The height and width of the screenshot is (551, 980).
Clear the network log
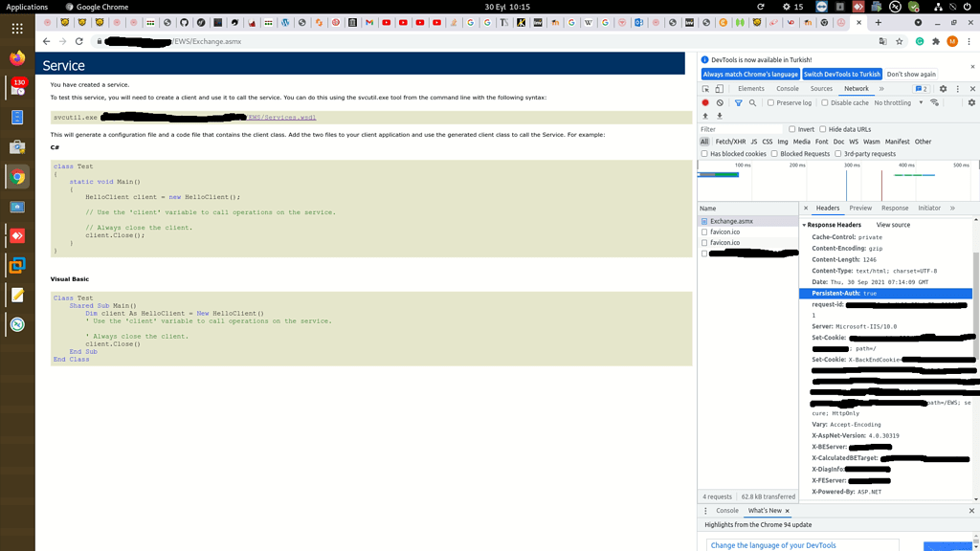click(x=720, y=102)
